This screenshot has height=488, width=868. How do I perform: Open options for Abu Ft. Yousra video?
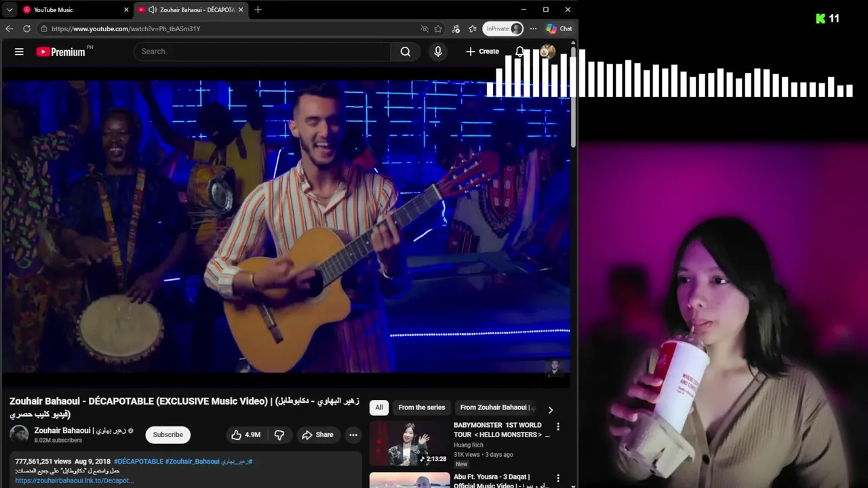[558, 478]
